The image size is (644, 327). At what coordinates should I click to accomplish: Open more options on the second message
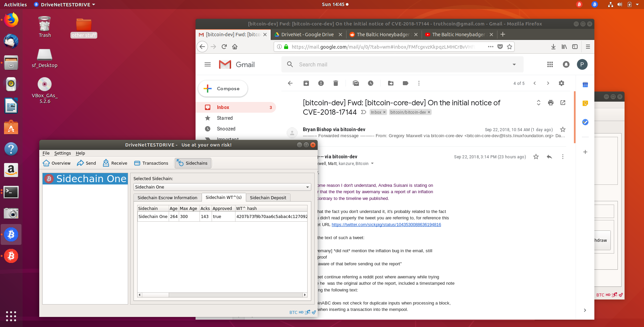(563, 157)
